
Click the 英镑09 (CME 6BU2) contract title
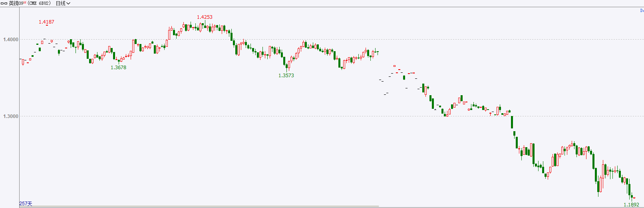30,3
